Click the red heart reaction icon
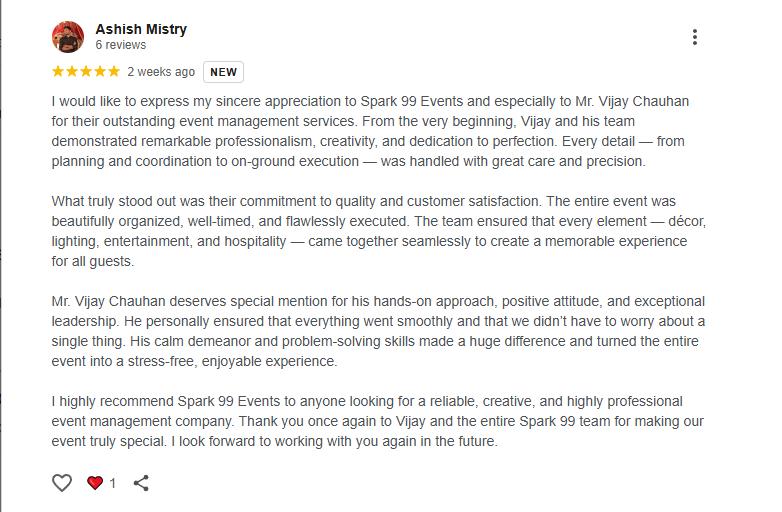The width and height of the screenshot is (782, 512). point(95,483)
